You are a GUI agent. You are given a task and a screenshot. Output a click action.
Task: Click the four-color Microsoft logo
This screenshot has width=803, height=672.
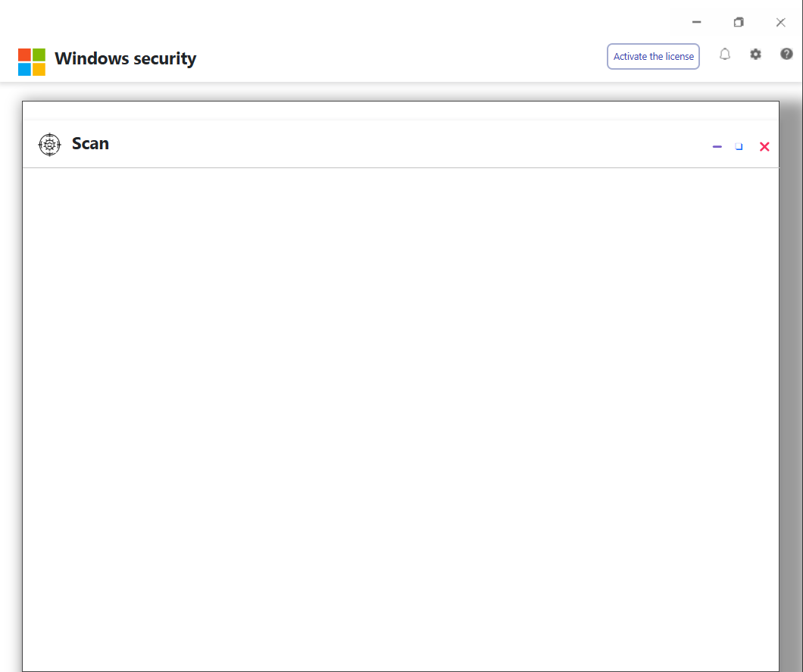(32, 62)
